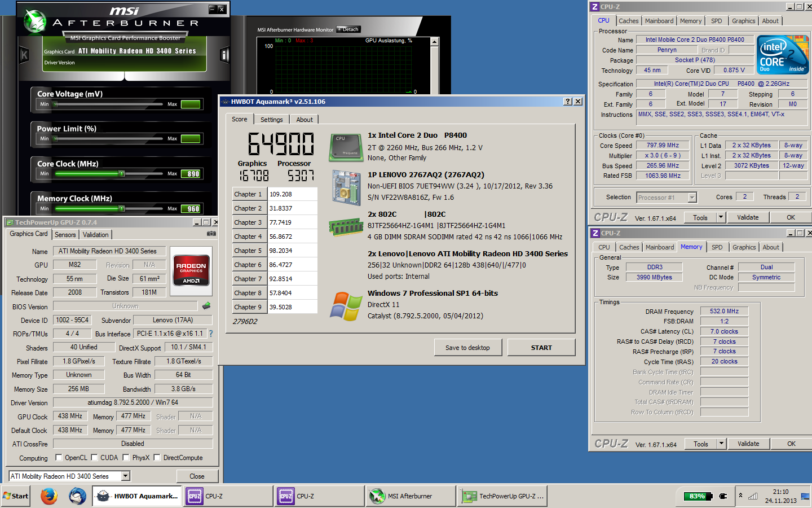Enable the DirectCompute checkbox in GPU-Z
Image resolution: width=812 pixels, height=508 pixels.
(x=157, y=458)
